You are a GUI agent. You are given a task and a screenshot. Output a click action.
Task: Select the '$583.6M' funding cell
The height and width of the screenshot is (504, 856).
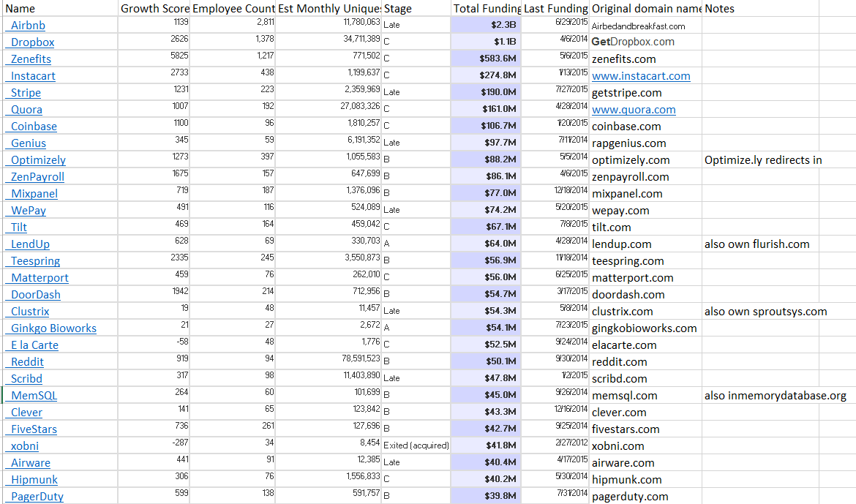coord(486,59)
